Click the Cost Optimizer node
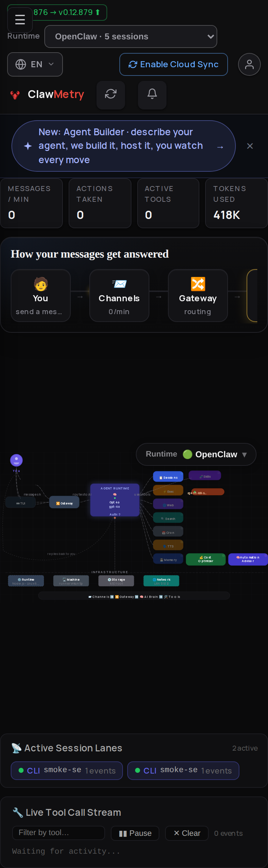The height and width of the screenshot is (868, 268). click(206, 559)
